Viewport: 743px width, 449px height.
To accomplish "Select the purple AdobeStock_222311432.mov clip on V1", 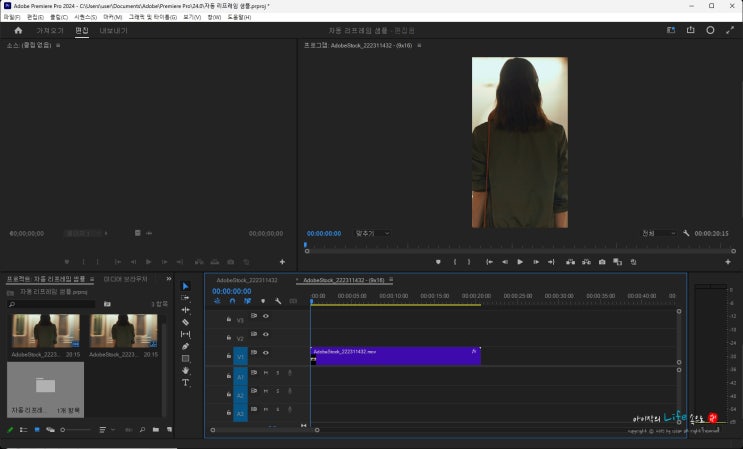I will click(395, 355).
